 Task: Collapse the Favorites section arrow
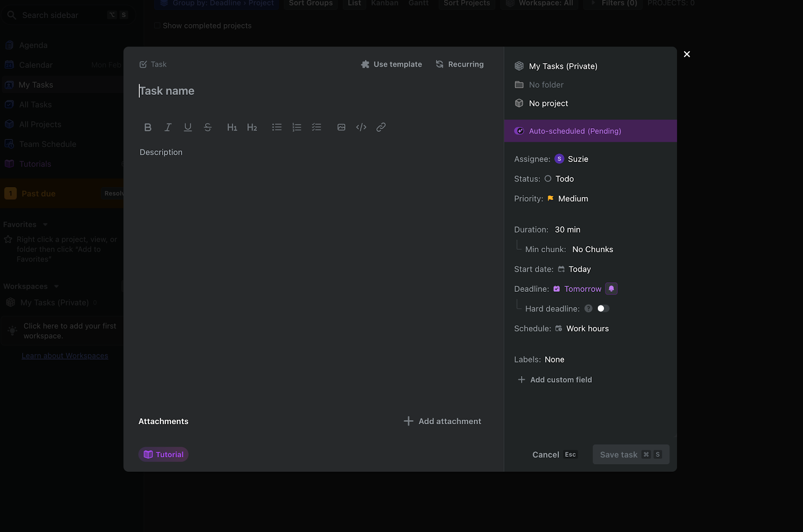coord(45,225)
